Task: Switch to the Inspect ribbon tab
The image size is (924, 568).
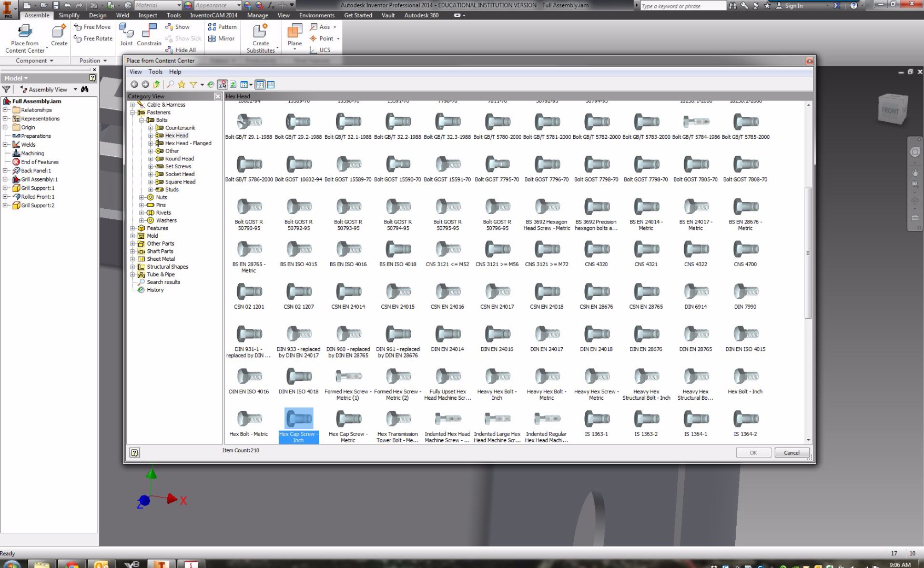Action: click(x=148, y=15)
